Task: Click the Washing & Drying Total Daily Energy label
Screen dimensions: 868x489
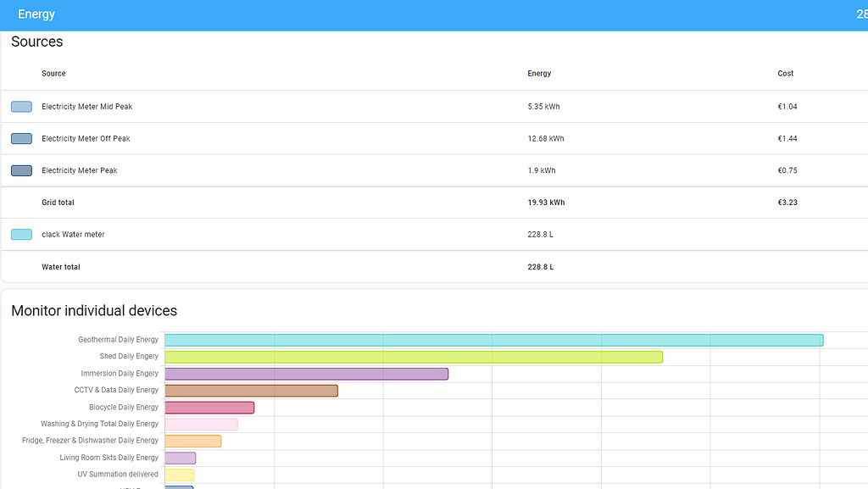Action: click(100, 424)
